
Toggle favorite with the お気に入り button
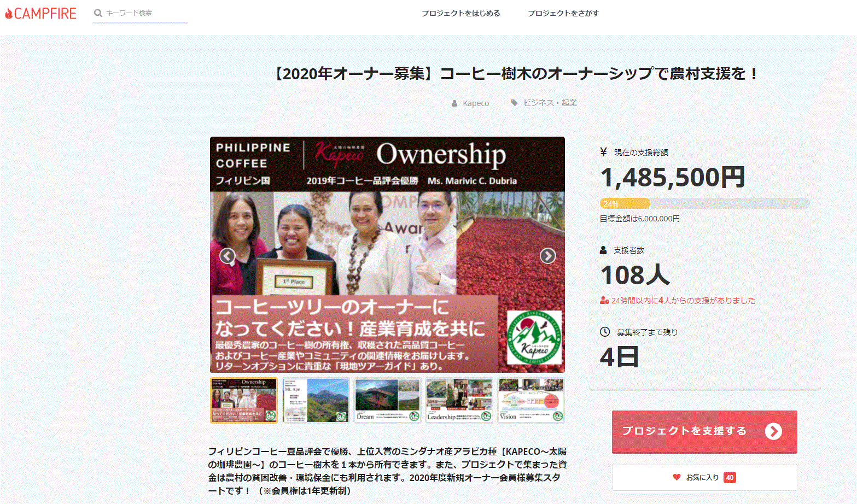coord(704,477)
